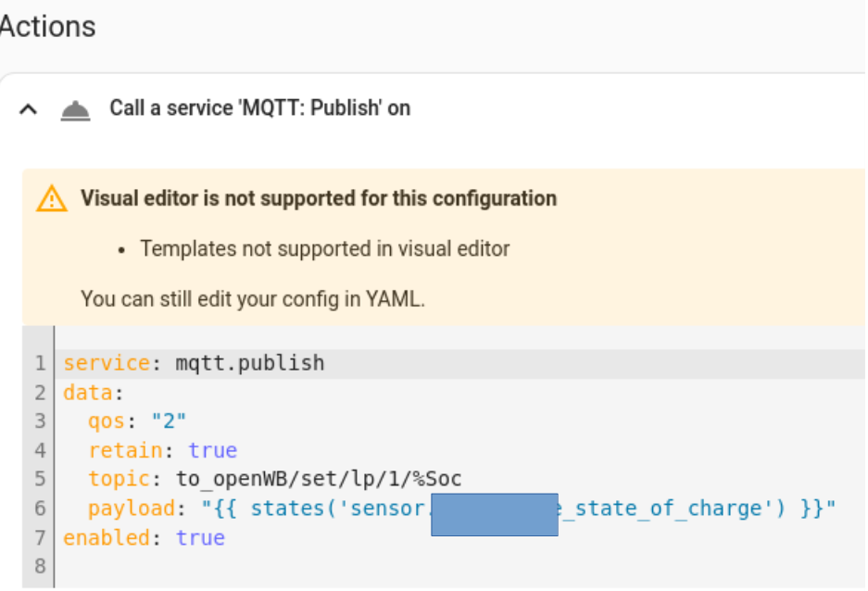Click line number 1 in the gutter

(40, 363)
